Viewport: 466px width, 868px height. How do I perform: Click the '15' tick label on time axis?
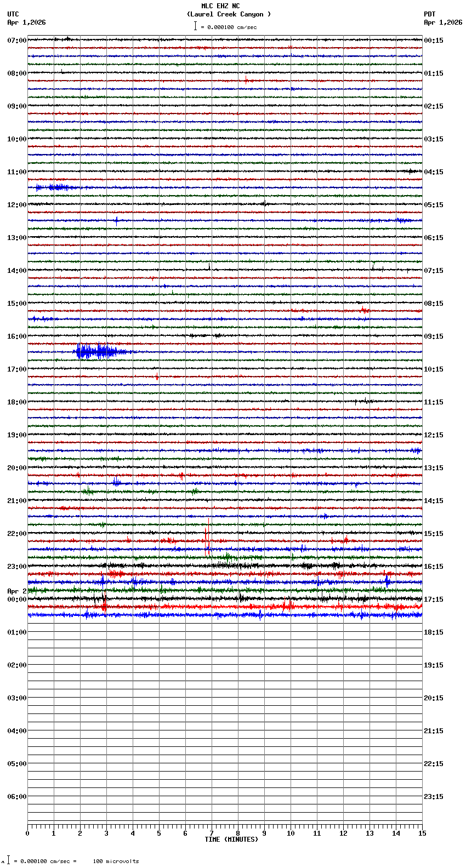tap(422, 833)
